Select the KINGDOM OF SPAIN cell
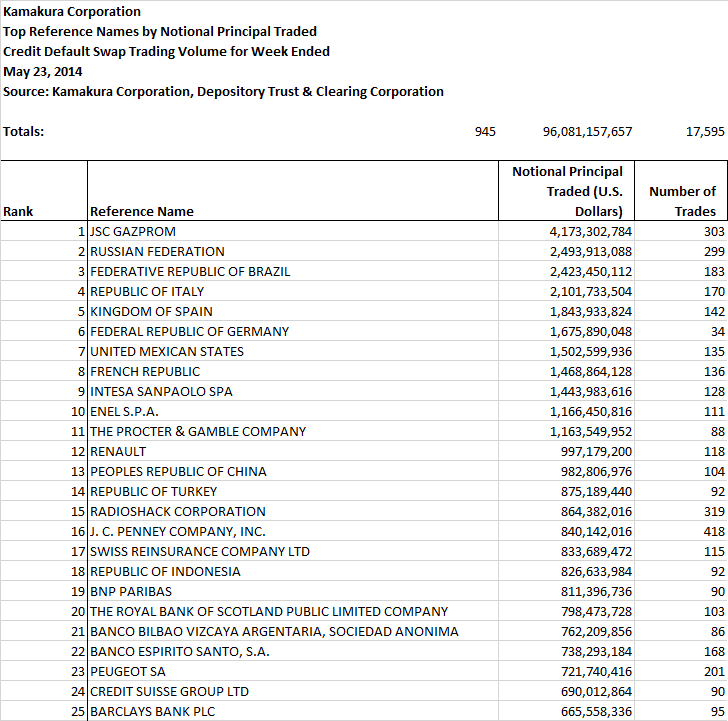This screenshot has height=721, width=728. click(x=293, y=311)
